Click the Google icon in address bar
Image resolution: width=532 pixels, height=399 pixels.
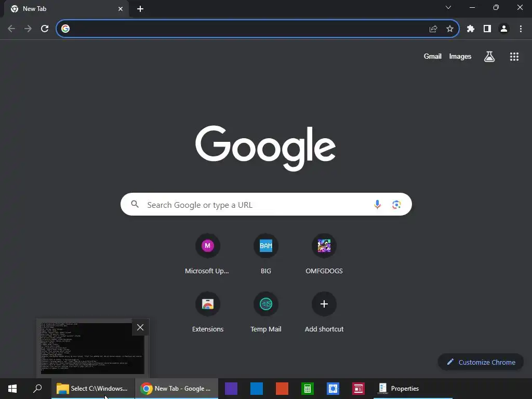65,29
